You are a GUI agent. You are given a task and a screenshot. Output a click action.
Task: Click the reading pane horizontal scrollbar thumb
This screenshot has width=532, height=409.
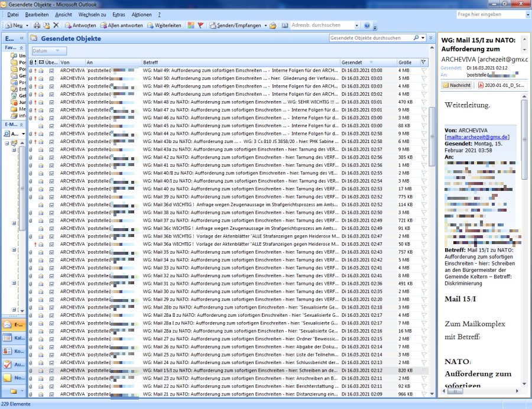point(455,391)
